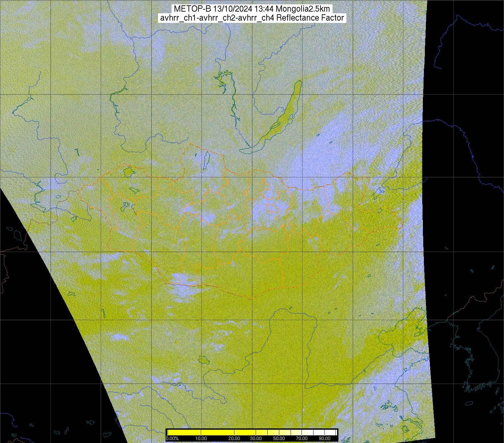The width and height of the screenshot is (504, 443).
Task: Click the 20.00 colorbar label
Action: click(x=234, y=439)
